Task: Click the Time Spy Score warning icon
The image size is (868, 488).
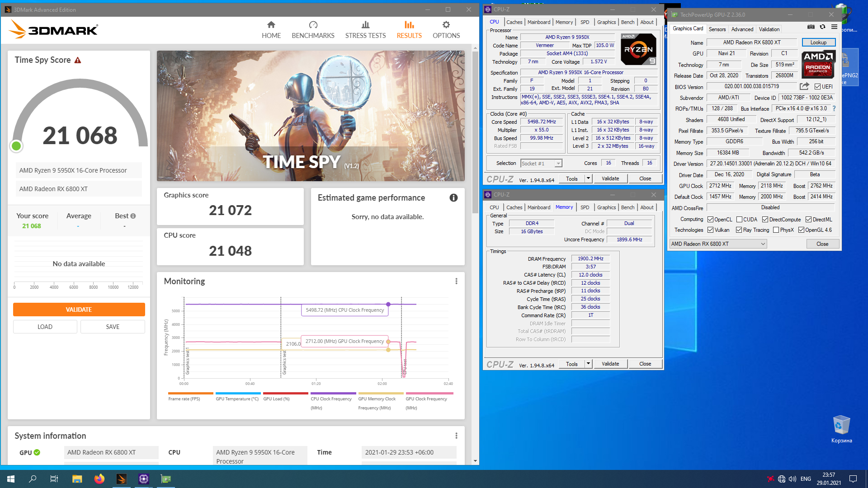Action: (x=78, y=61)
